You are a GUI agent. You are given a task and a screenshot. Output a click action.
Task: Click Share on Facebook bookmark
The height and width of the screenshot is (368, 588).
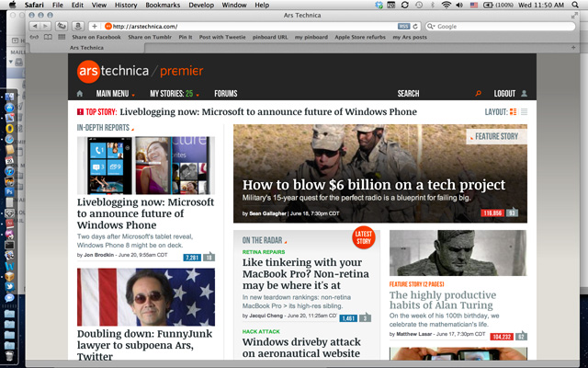96,37
